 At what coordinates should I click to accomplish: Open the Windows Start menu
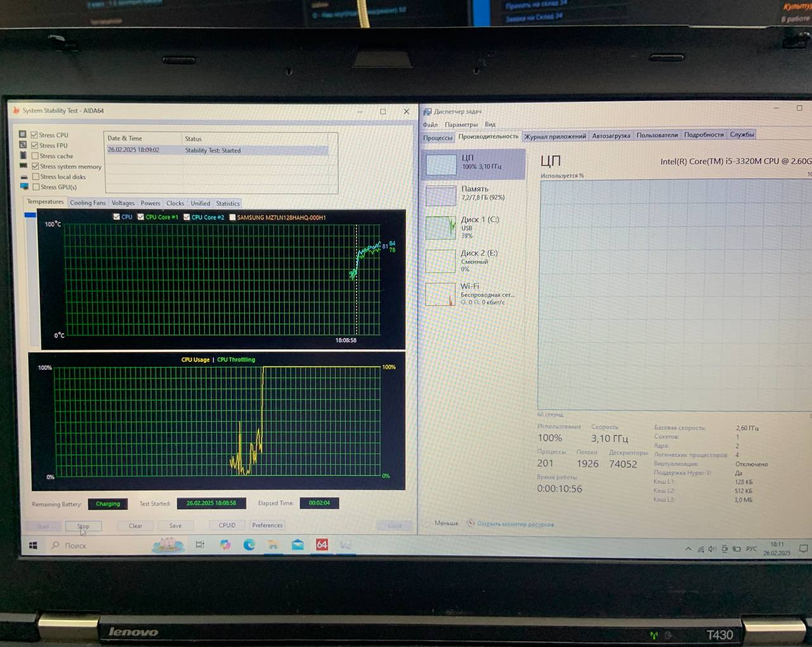tap(33, 545)
